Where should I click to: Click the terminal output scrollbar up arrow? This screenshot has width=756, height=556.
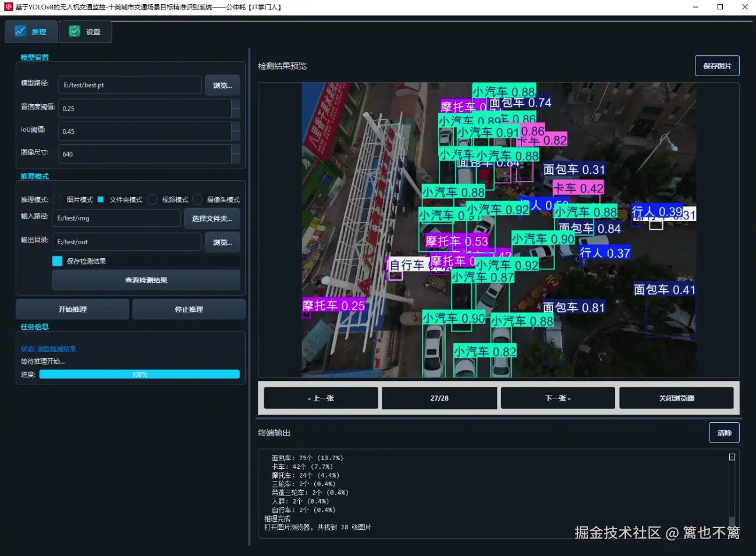point(732,457)
